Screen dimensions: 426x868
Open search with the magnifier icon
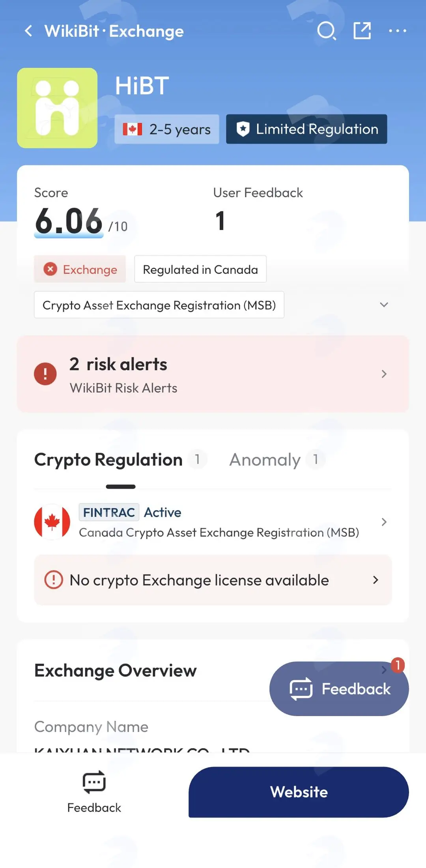(x=327, y=31)
